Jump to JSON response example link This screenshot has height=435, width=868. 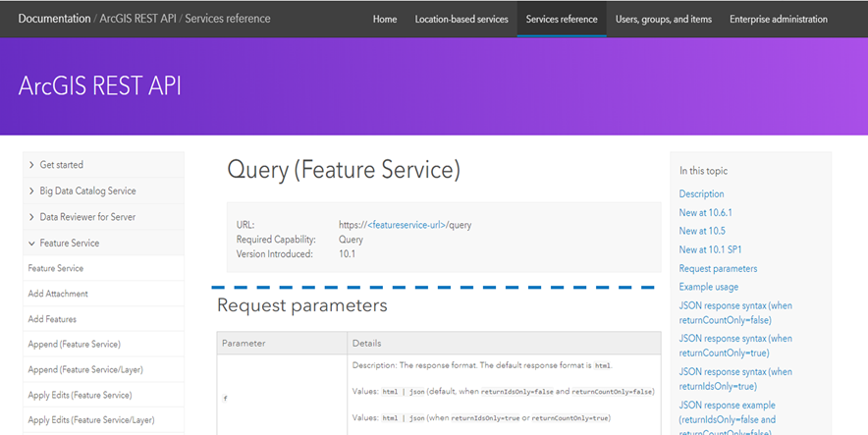coord(728,419)
